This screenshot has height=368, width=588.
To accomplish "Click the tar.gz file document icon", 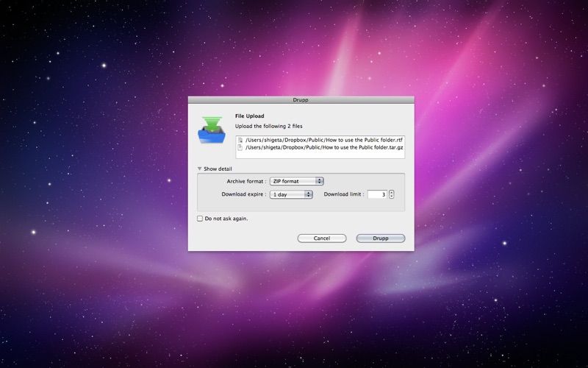I will pos(240,148).
